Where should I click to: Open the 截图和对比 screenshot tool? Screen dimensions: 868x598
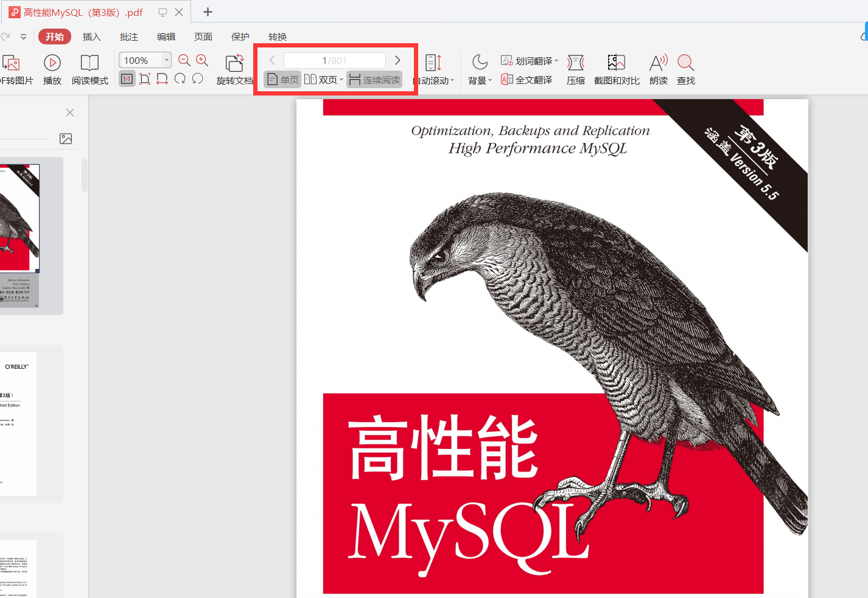617,68
